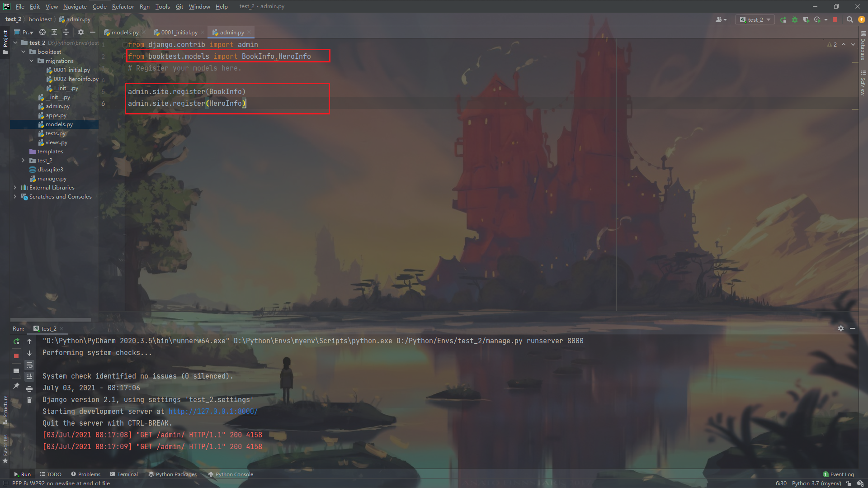Click the profile run icon
This screenshot has width=868, height=488.
[817, 19]
